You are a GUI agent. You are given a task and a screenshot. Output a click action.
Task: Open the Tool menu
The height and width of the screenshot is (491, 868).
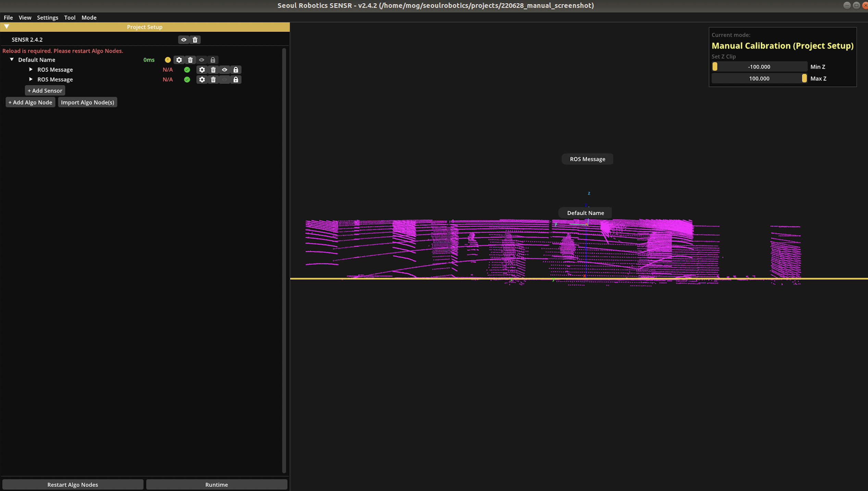click(x=70, y=18)
